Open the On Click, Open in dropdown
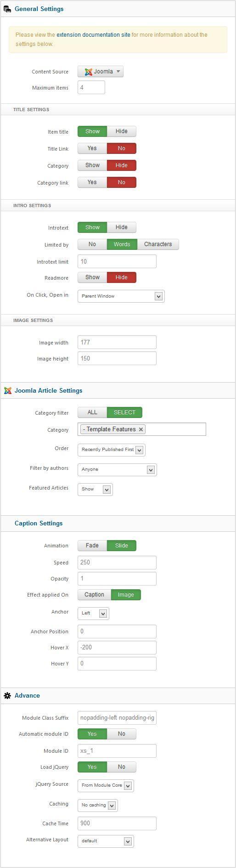This screenshot has height=868, width=236. click(121, 296)
